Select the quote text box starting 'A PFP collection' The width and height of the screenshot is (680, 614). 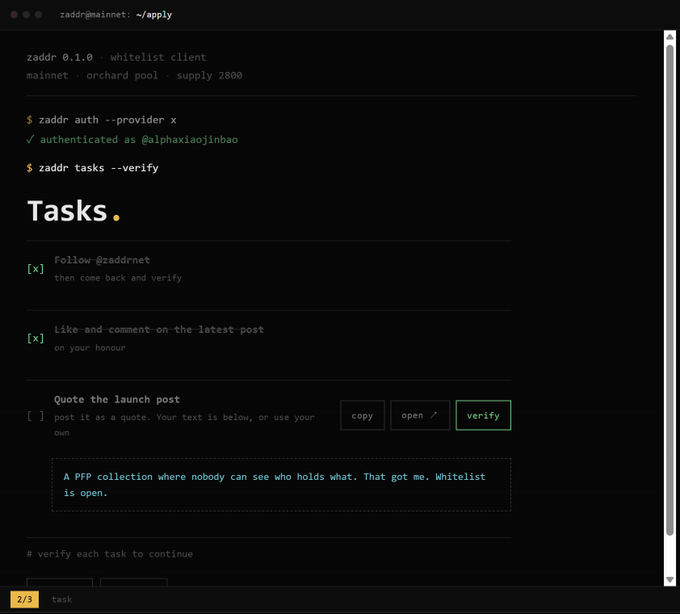pos(281,485)
